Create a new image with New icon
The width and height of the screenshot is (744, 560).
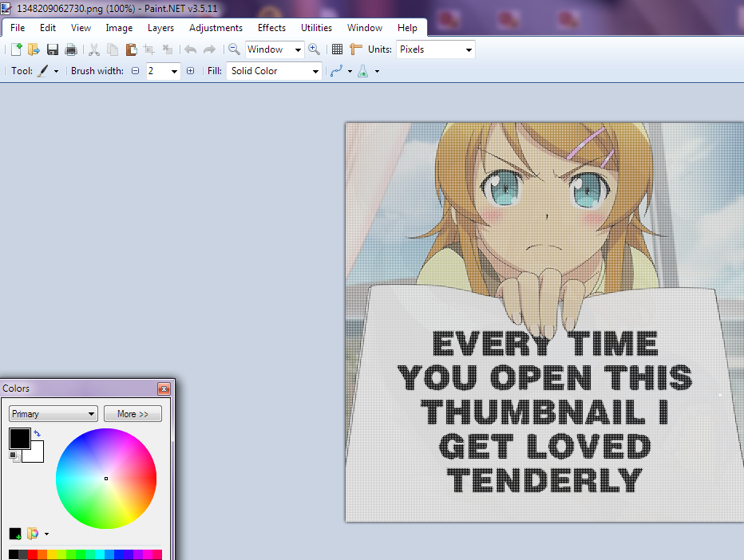[16, 49]
